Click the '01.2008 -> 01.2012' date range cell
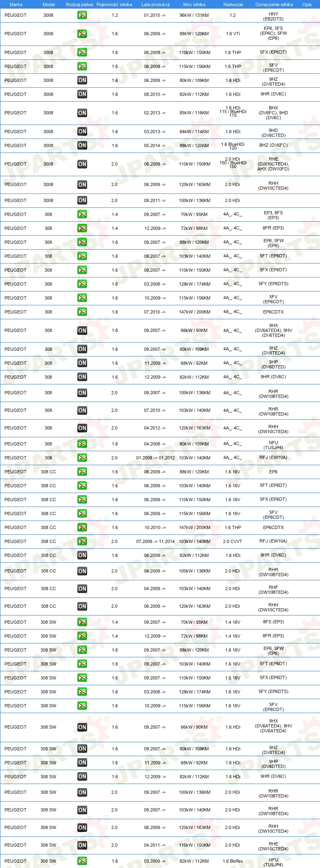320x868 pixels. [155, 458]
